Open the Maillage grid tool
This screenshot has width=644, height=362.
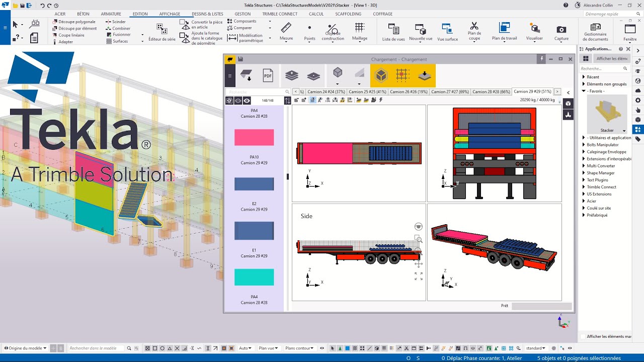359,32
